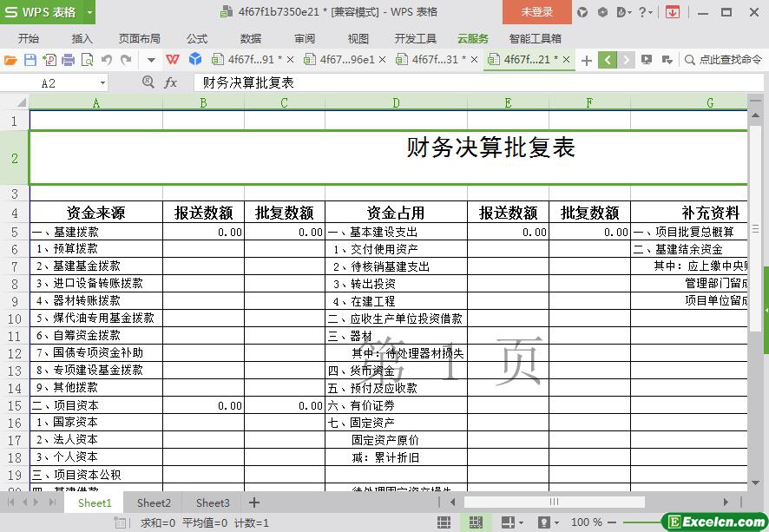Switch to Sheet2 tab
769x532 pixels.
click(x=154, y=502)
